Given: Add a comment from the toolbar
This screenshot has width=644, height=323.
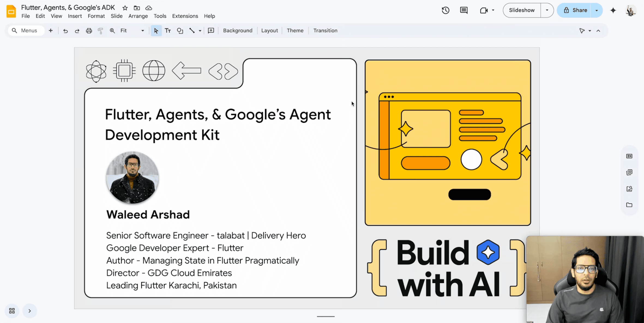Looking at the screenshot, I should click(211, 31).
